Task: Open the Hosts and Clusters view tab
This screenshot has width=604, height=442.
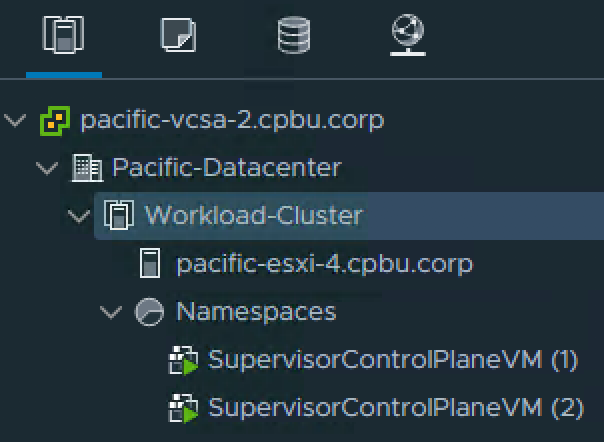Action: point(63,36)
